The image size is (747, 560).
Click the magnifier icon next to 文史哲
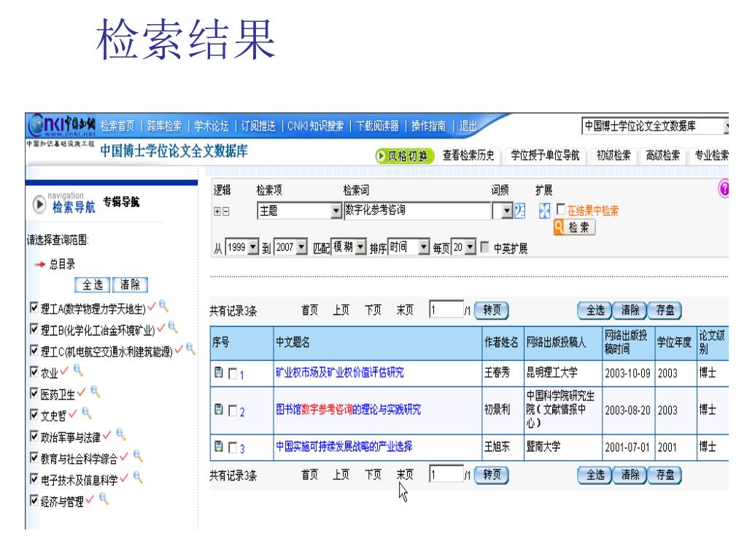point(87,413)
